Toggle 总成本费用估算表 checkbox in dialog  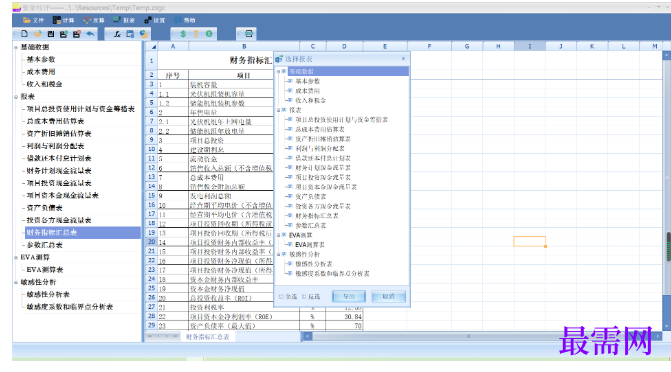(x=290, y=129)
